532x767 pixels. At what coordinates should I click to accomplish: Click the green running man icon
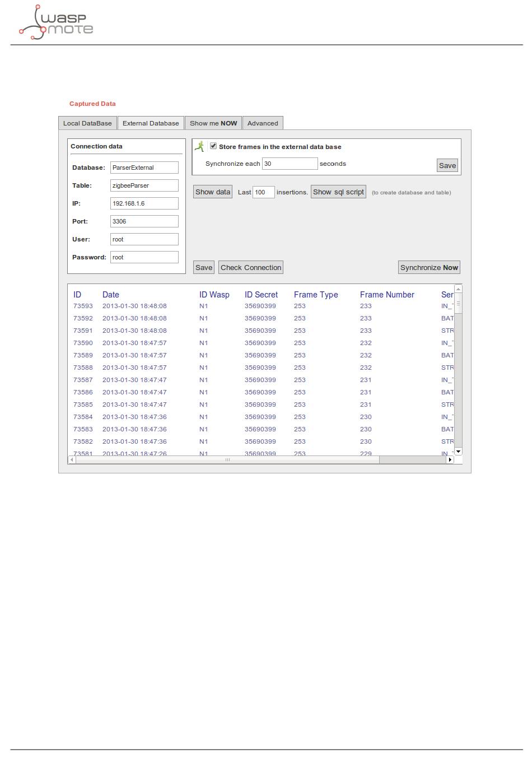(199, 147)
